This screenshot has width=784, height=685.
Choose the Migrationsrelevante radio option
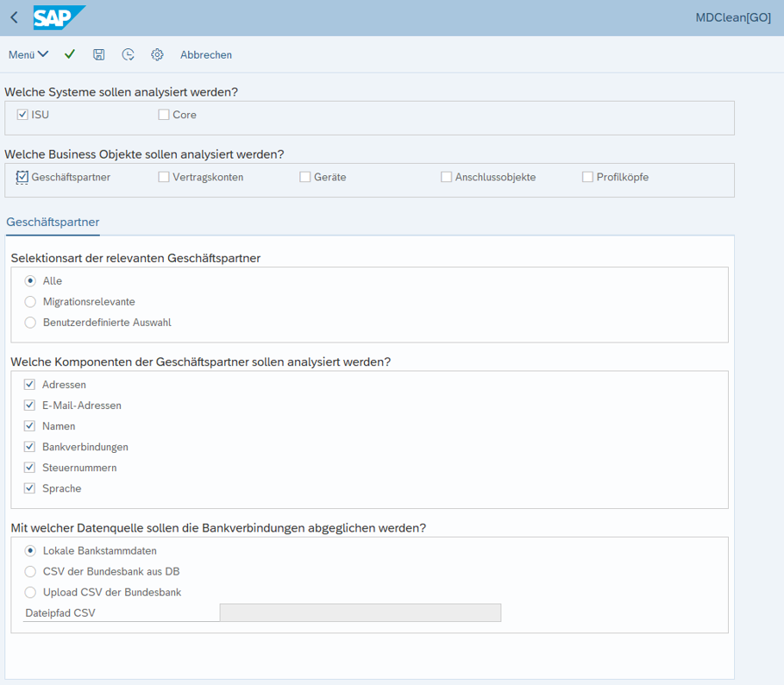30,301
